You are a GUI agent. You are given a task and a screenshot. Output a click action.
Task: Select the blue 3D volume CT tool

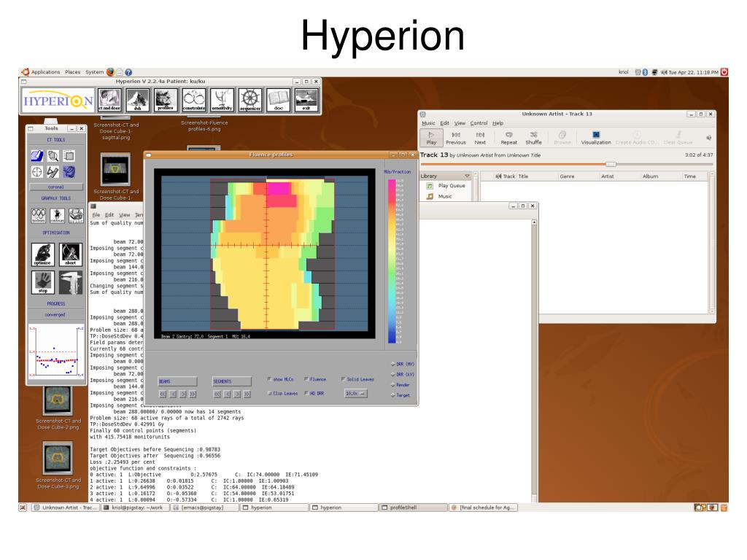(x=69, y=172)
